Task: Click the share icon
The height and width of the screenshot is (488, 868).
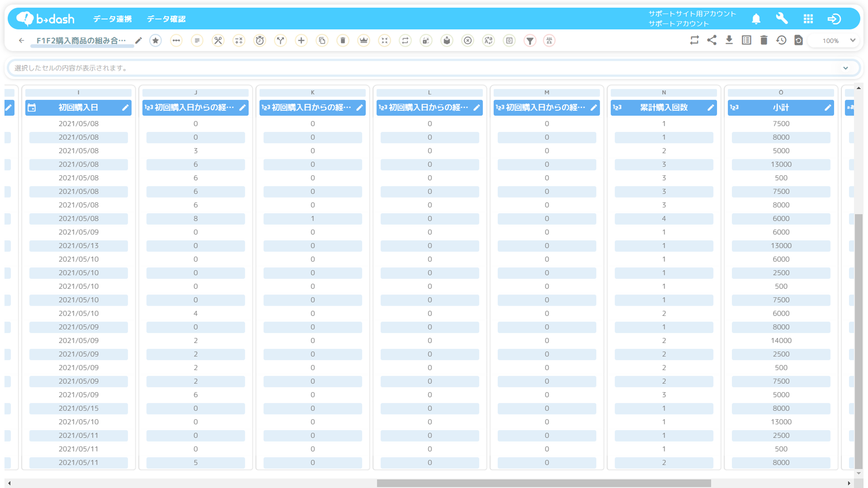Action: click(x=712, y=40)
